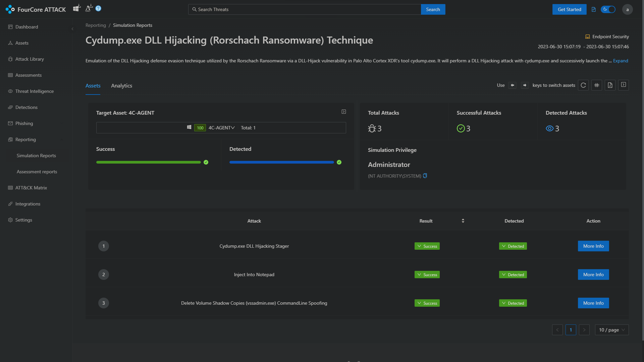Switch to the Analytics tab

pos(121,86)
